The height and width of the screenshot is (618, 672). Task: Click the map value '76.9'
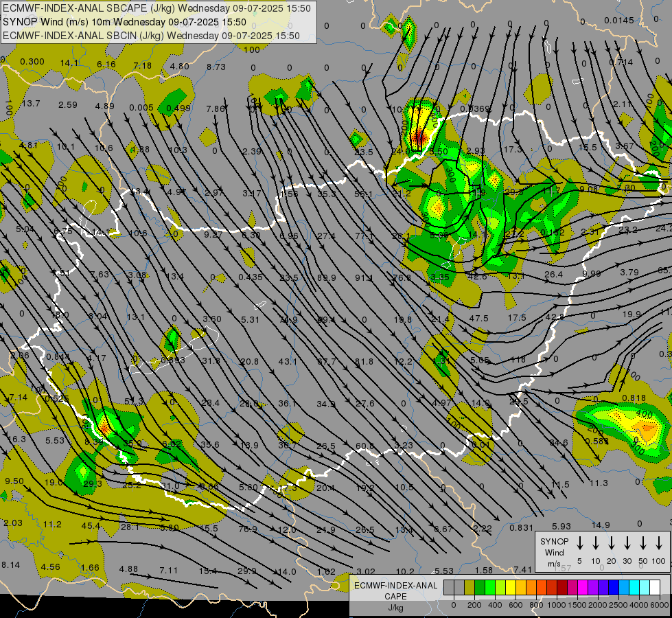(248, 529)
